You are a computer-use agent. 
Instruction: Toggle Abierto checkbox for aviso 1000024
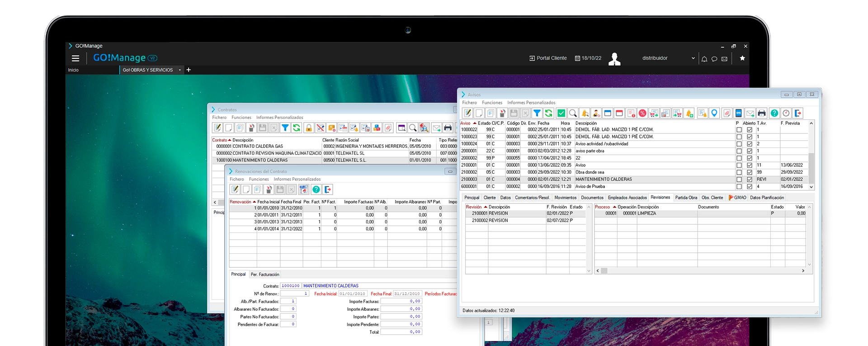(x=750, y=144)
